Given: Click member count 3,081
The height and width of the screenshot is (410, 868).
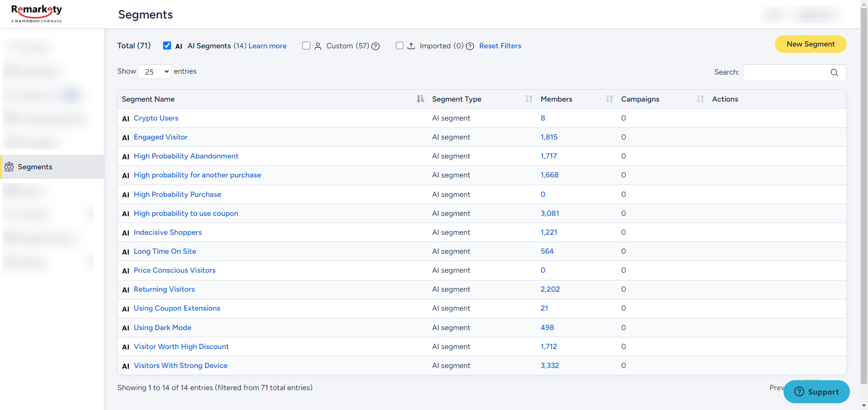Looking at the screenshot, I should point(550,213).
